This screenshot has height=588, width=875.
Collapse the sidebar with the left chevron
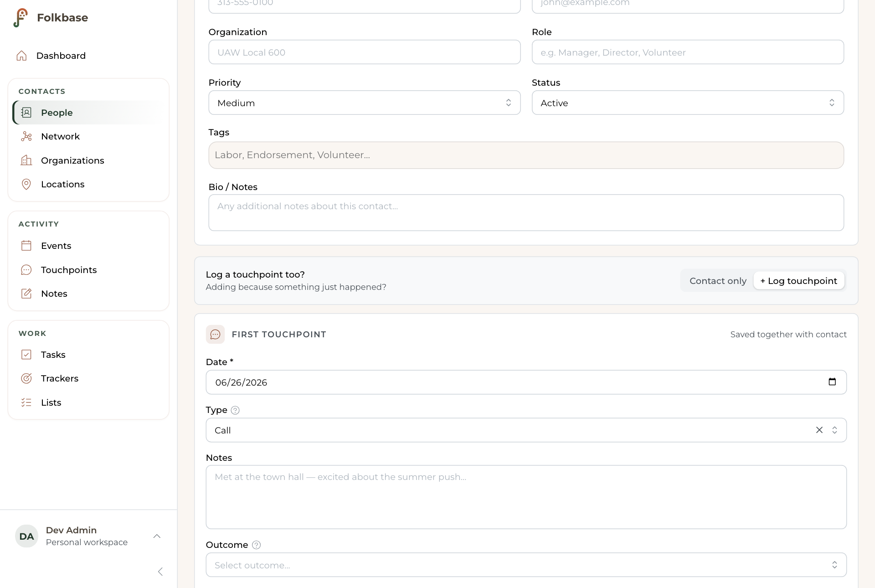(160, 572)
